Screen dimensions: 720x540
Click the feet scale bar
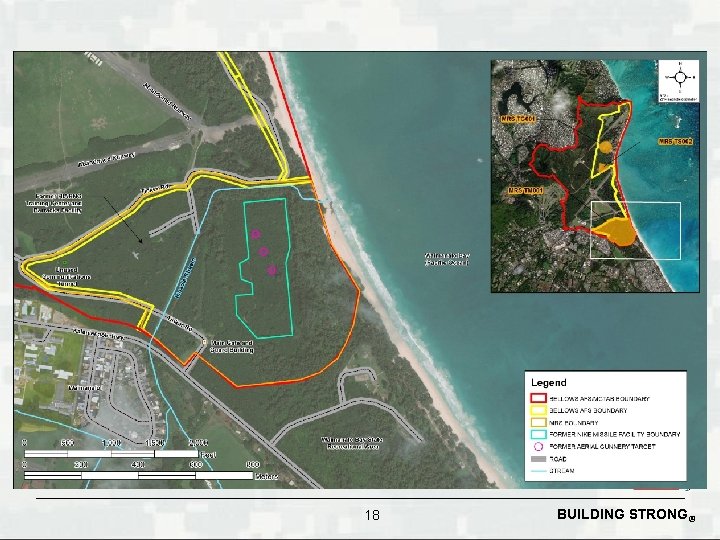[x=111, y=454]
